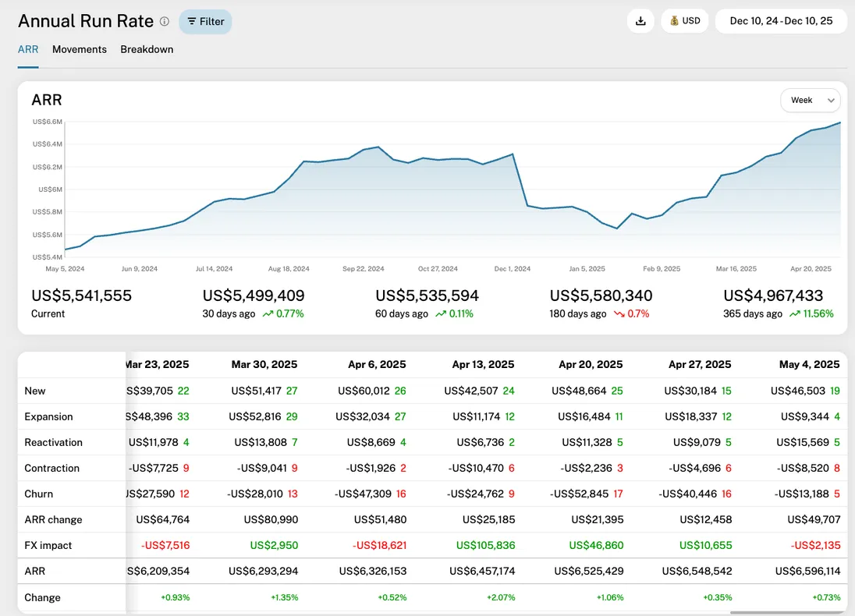Click the up-trend arrow for 60 days ago
Viewport: 855px width, 616px height.
tap(442, 313)
